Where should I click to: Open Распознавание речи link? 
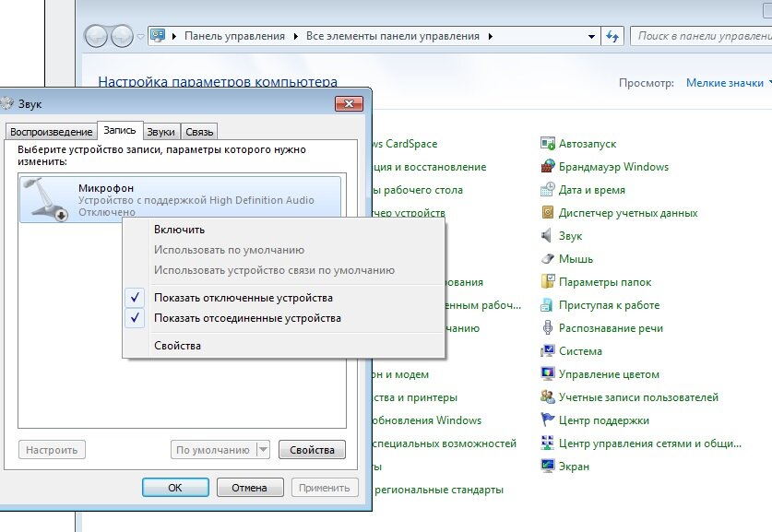tap(611, 328)
